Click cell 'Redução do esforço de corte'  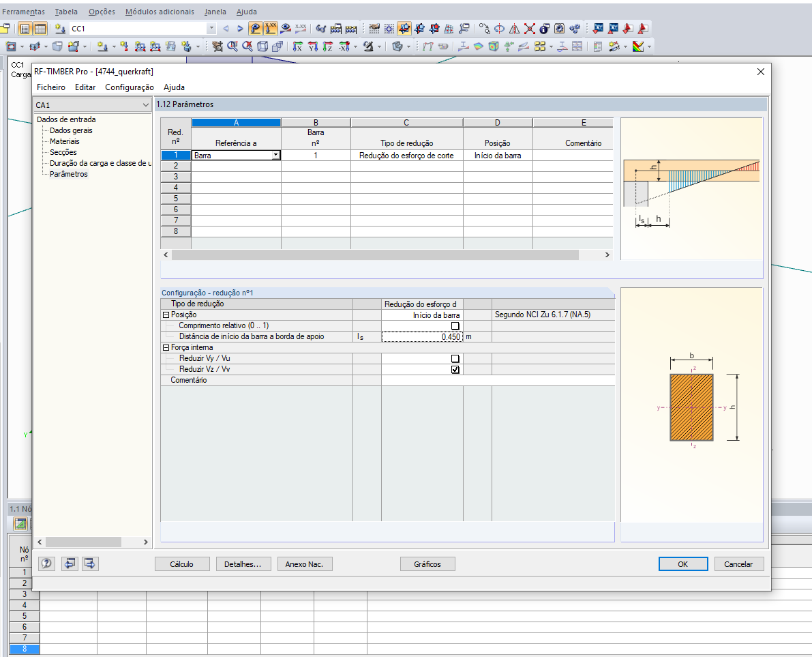(x=406, y=155)
